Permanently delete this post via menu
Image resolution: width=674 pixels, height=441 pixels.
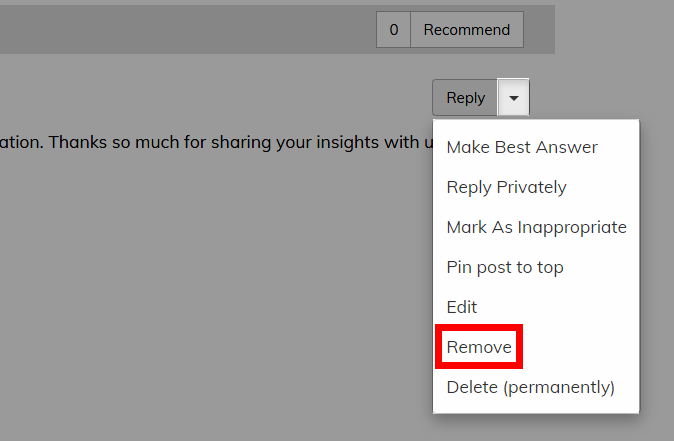tap(530, 387)
